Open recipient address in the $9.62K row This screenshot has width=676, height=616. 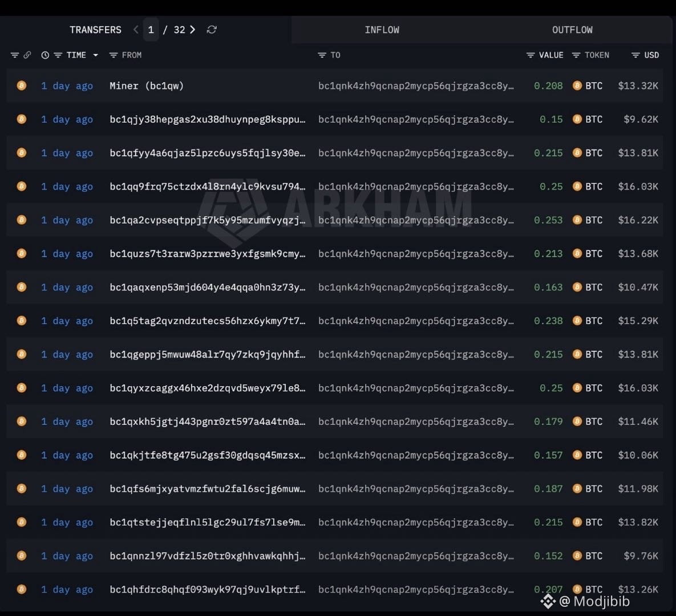click(x=416, y=119)
